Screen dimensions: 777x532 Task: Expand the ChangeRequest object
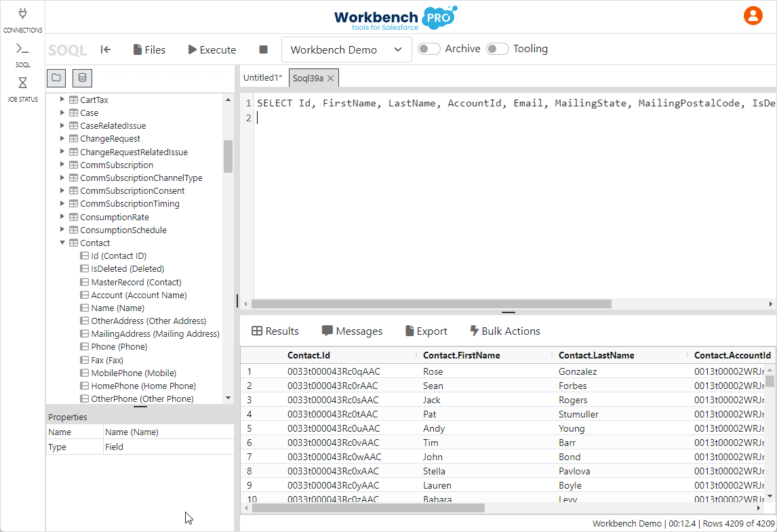[x=62, y=138]
